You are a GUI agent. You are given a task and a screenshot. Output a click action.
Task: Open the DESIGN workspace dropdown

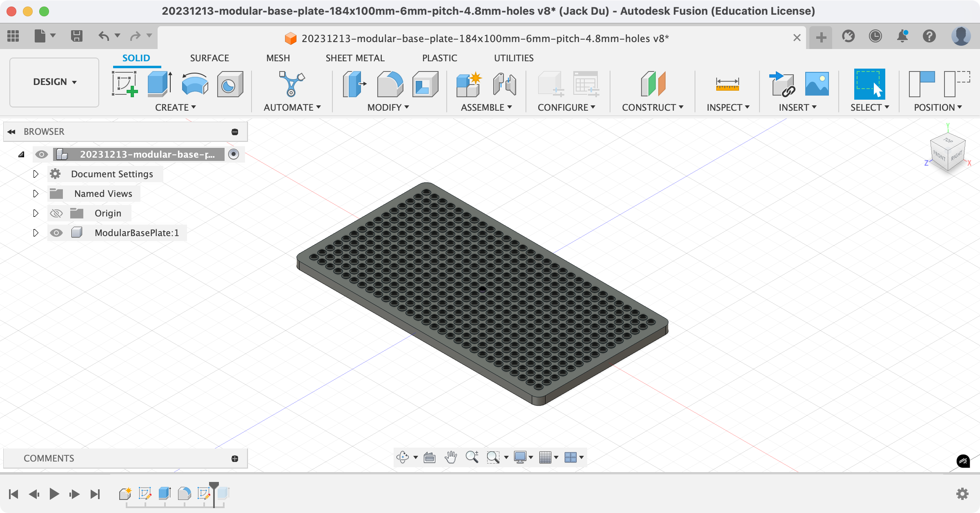pyautogui.click(x=54, y=82)
